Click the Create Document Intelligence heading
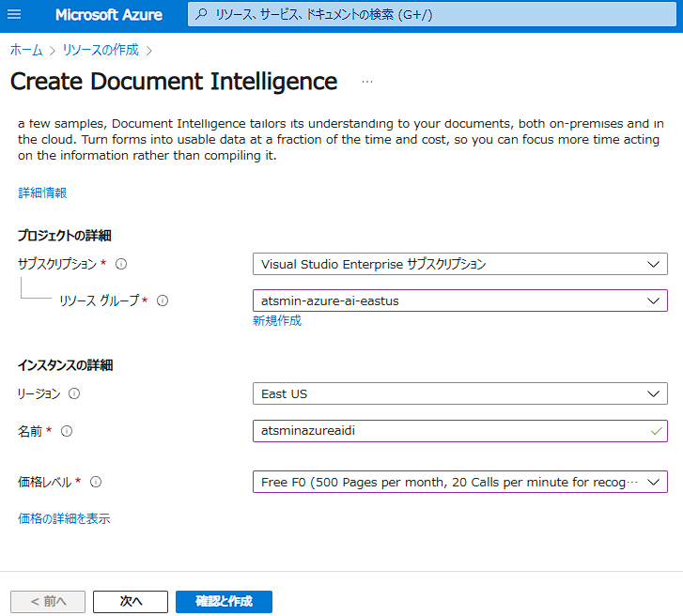Viewport: 683px width, 616px height. click(x=174, y=82)
